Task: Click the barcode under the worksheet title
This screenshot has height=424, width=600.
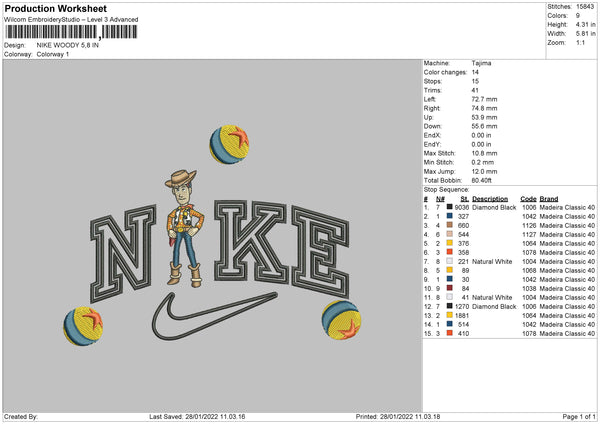Action: click(x=71, y=32)
